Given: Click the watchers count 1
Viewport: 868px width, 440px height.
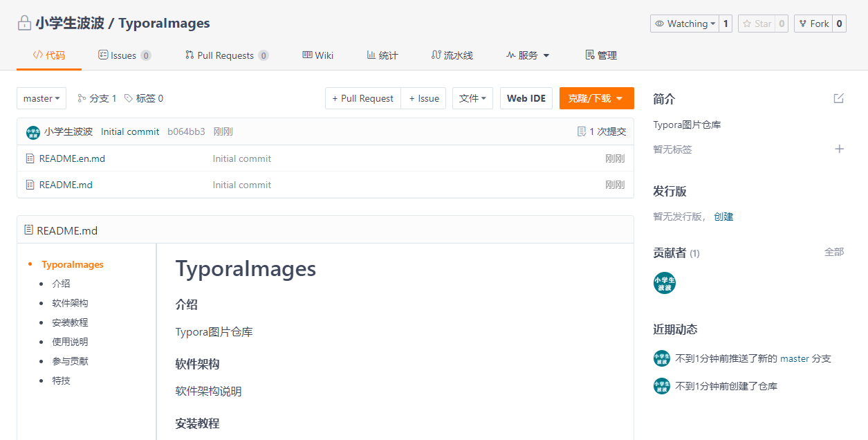Looking at the screenshot, I should pos(726,24).
